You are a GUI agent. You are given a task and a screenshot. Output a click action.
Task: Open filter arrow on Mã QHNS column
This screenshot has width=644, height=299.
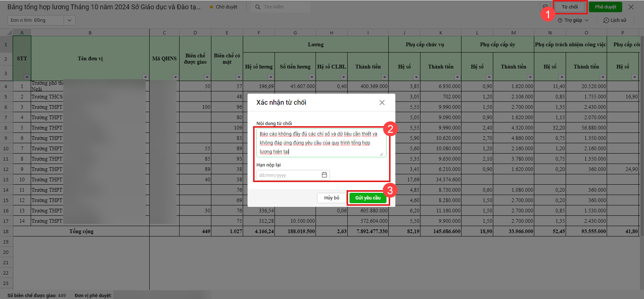[175, 77]
